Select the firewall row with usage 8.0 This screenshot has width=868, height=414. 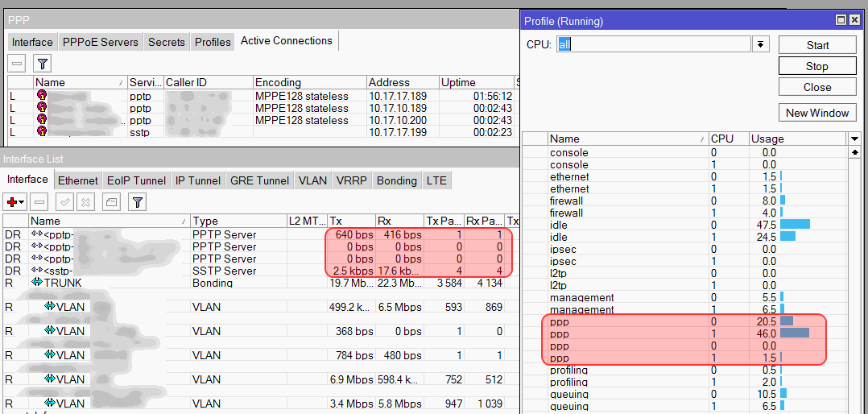click(684, 201)
